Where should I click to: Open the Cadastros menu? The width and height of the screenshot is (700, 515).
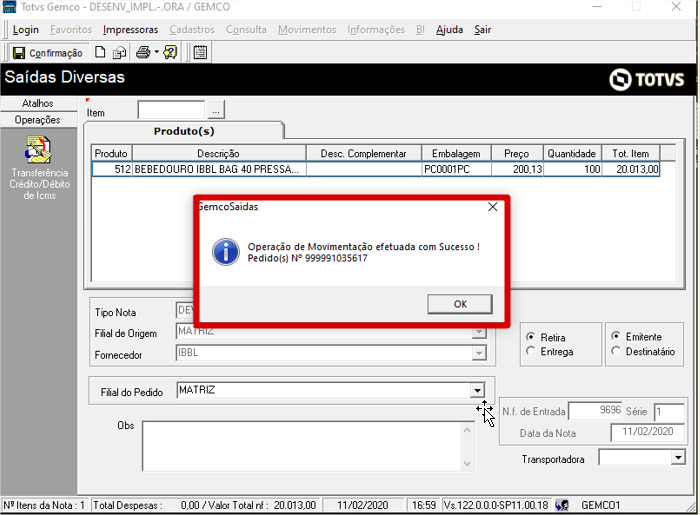pyautogui.click(x=192, y=30)
